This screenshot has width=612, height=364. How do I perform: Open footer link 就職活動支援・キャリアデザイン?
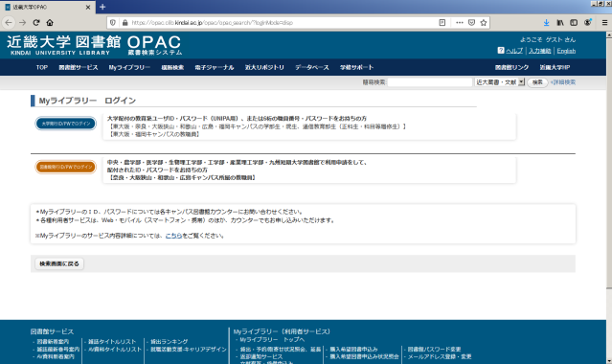189,350
